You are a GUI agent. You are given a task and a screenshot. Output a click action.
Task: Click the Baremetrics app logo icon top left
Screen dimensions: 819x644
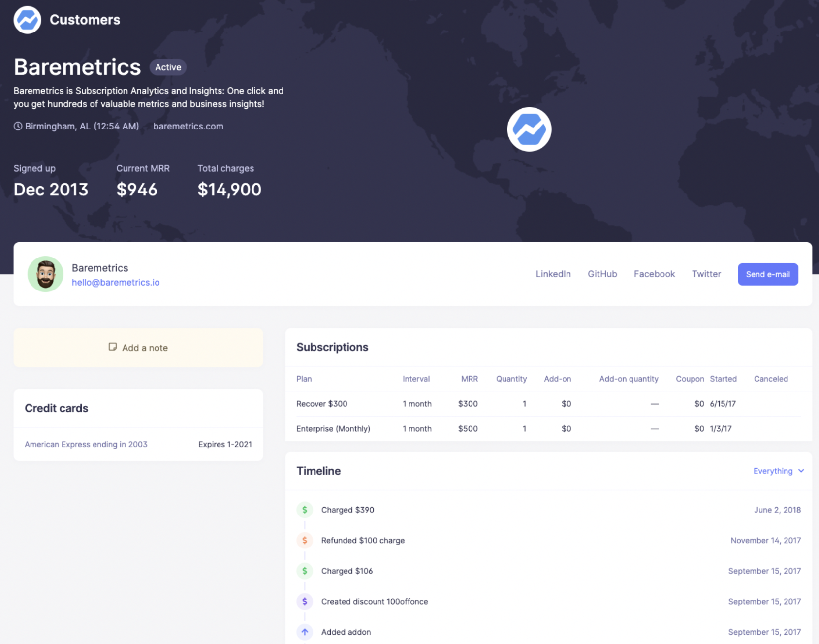[x=27, y=20]
